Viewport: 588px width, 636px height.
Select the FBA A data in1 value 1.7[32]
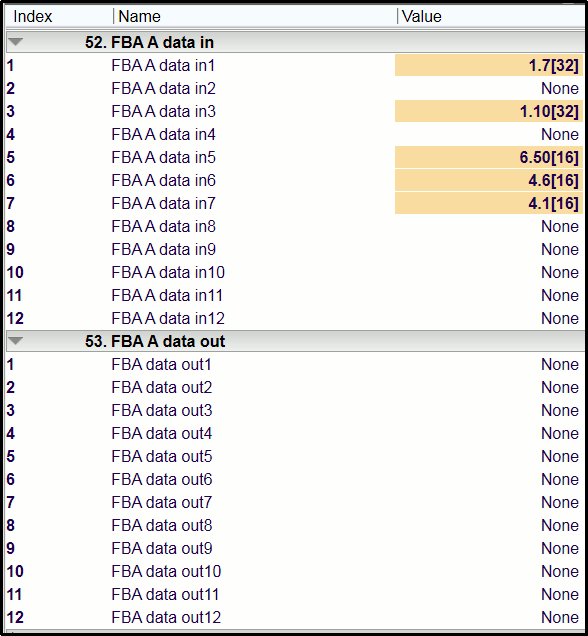point(489,65)
